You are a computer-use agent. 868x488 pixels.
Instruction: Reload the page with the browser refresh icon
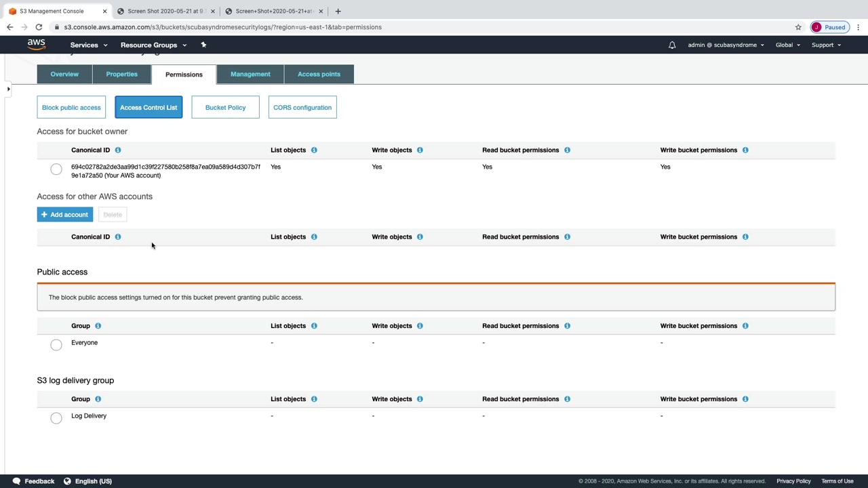[39, 27]
